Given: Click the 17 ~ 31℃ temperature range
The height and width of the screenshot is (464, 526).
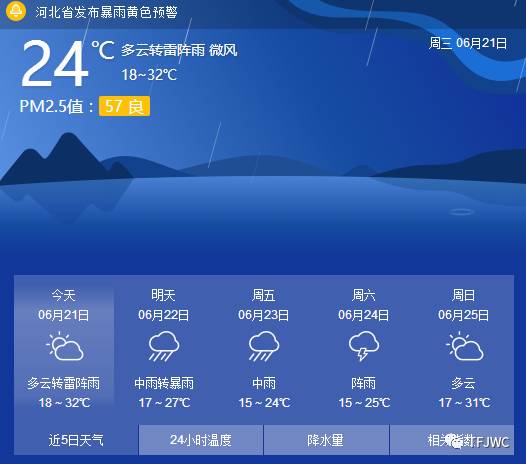Looking at the screenshot, I should click(464, 403).
